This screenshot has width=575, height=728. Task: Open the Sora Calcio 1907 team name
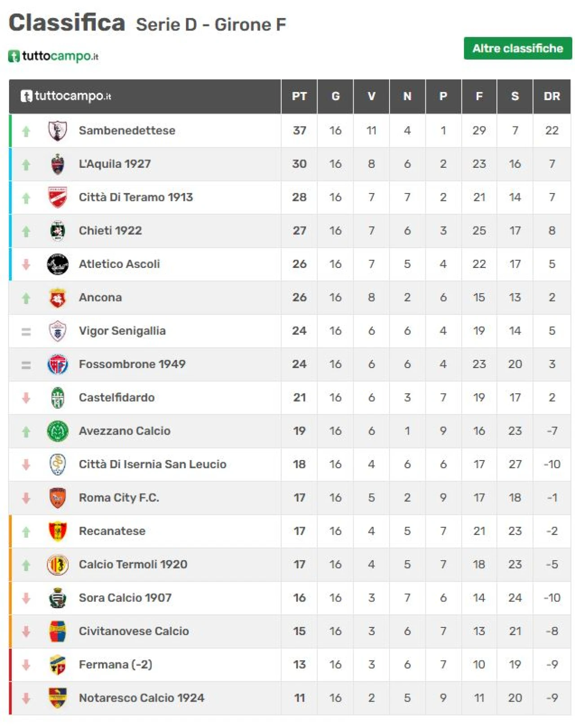click(125, 598)
